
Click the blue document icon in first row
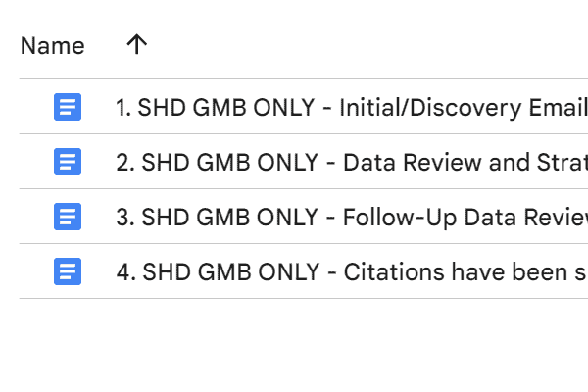68,107
